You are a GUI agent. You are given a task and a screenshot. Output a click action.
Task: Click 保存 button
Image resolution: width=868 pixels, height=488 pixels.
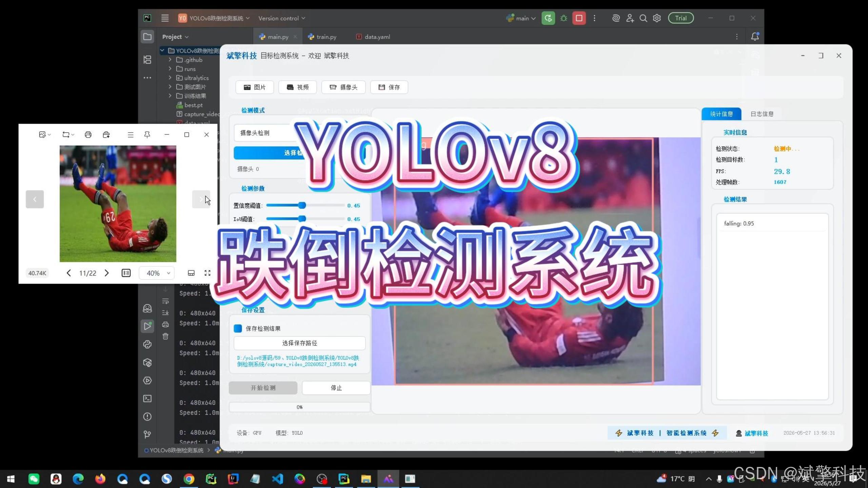pyautogui.click(x=389, y=87)
